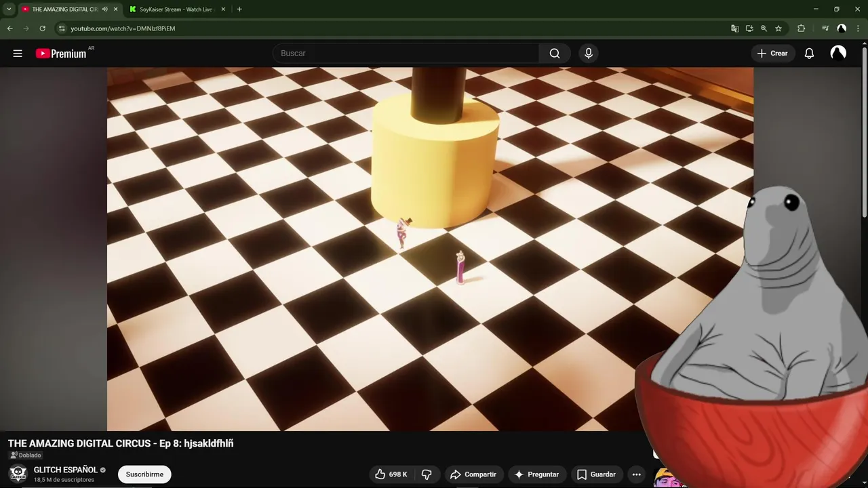
Task: Go to YouTube Premium home logo
Action: pyautogui.click(x=61, y=54)
